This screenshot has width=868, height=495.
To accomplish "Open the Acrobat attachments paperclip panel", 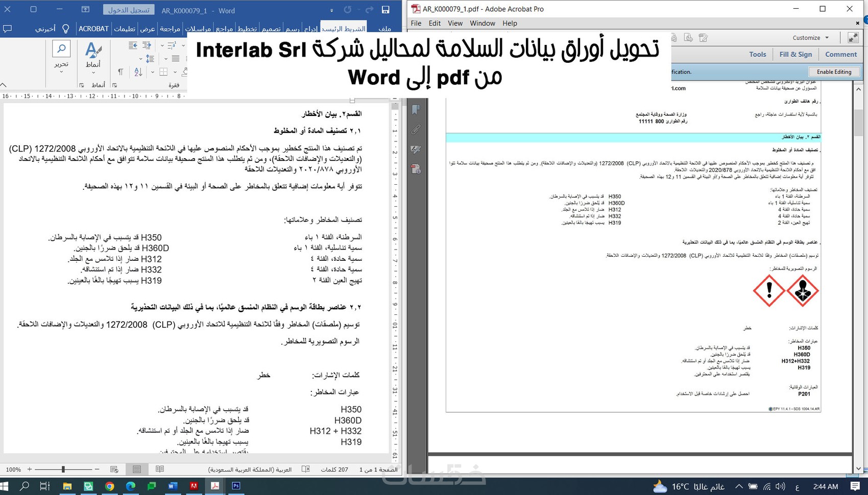I will 416,130.
